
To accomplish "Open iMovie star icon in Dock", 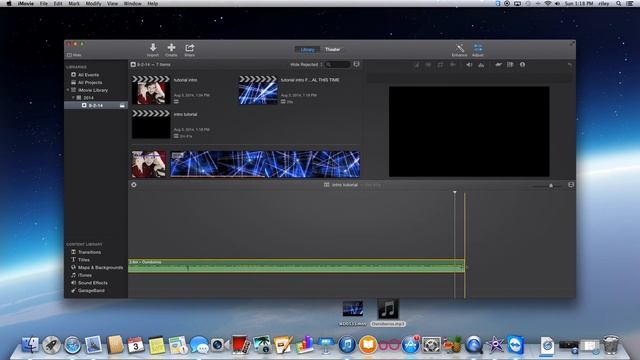I will 495,345.
